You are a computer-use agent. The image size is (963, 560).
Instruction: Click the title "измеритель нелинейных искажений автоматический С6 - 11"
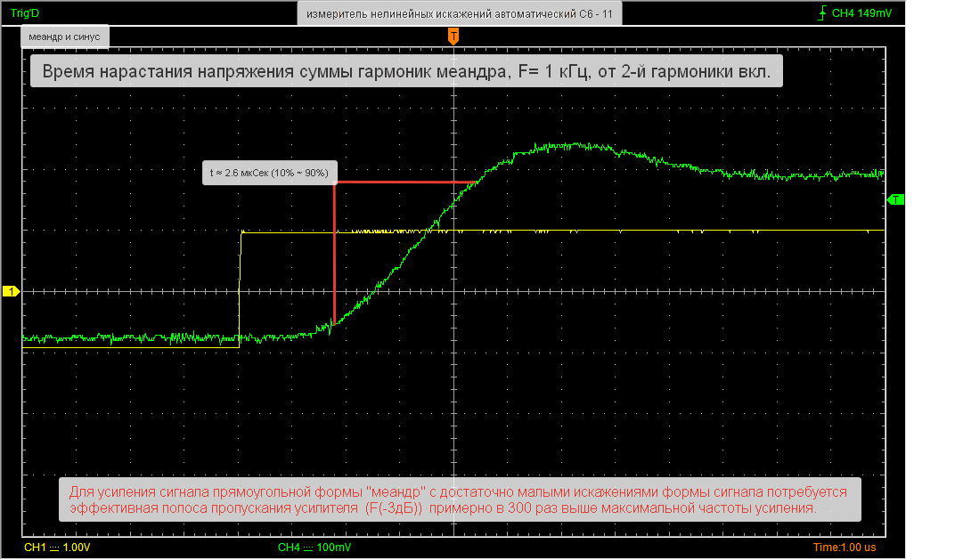pyautogui.click(x=460, y=13)
